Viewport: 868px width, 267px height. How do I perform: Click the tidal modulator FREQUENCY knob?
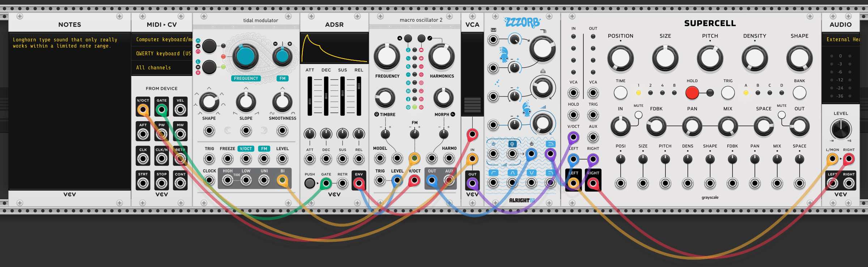point(246,57)
